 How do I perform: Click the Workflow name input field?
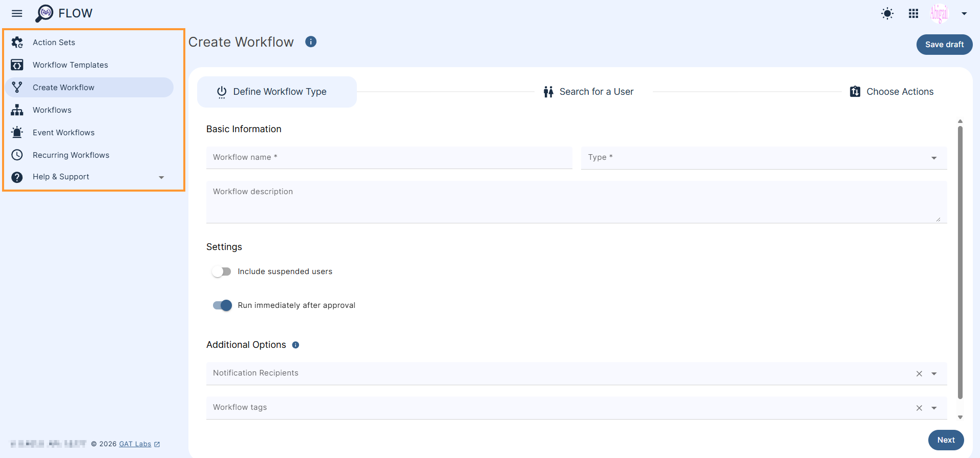point(389,158)
